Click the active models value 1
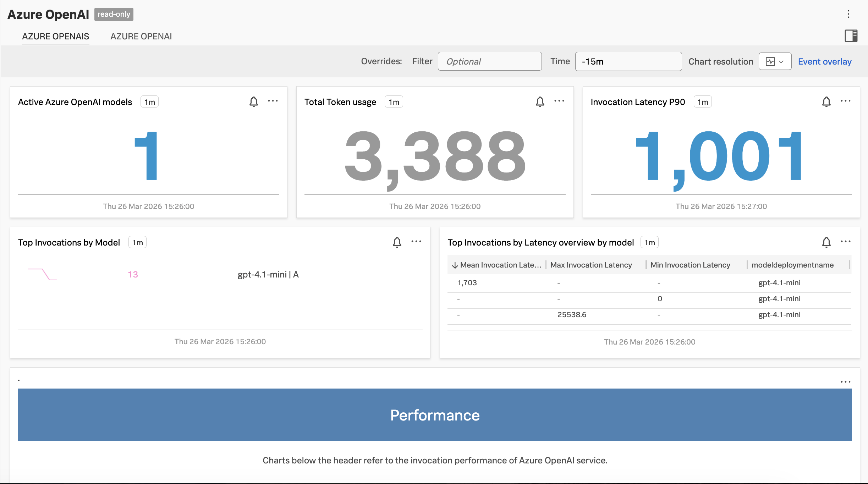868x484 pixels. 146,155
